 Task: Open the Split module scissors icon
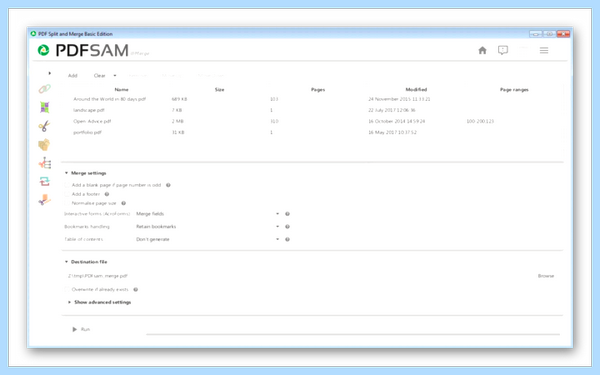44,126
